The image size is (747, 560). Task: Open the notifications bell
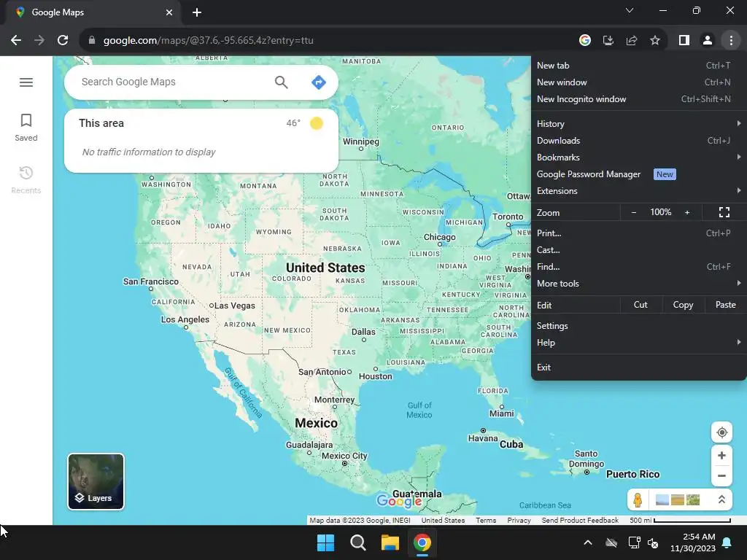pos(727,542)
